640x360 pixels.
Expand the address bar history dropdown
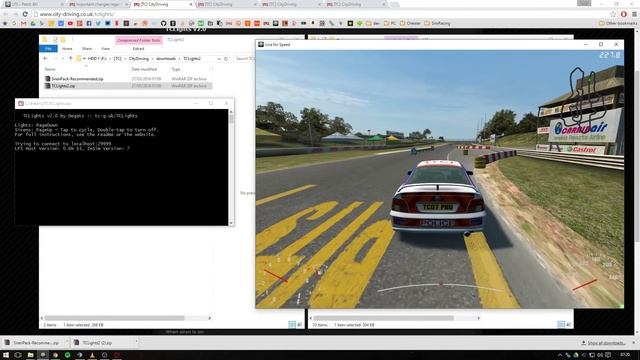[x=219, y=59]
